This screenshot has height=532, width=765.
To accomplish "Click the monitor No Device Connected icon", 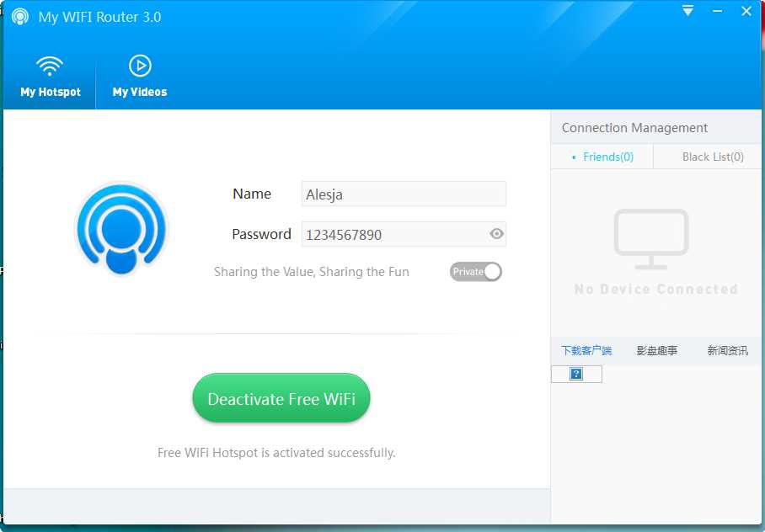I will click(x=650, y=239).
